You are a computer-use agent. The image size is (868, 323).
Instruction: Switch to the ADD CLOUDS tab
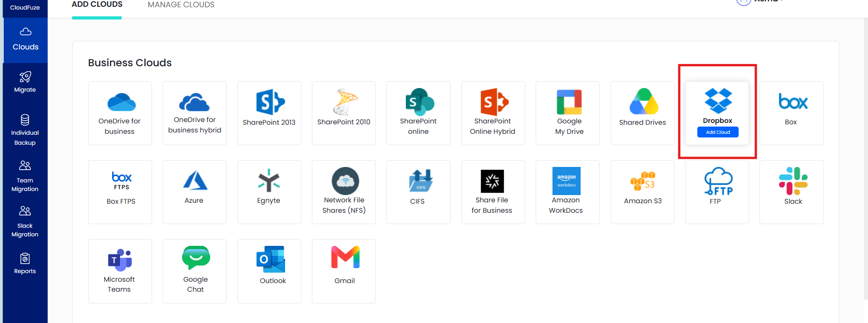(97, 5)
